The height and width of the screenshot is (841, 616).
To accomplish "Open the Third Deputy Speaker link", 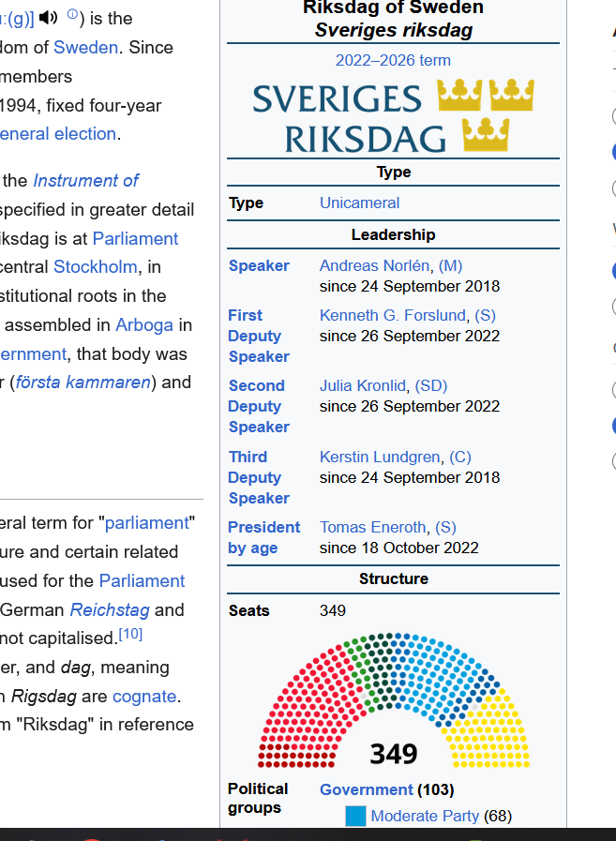I will pos(259,477).
